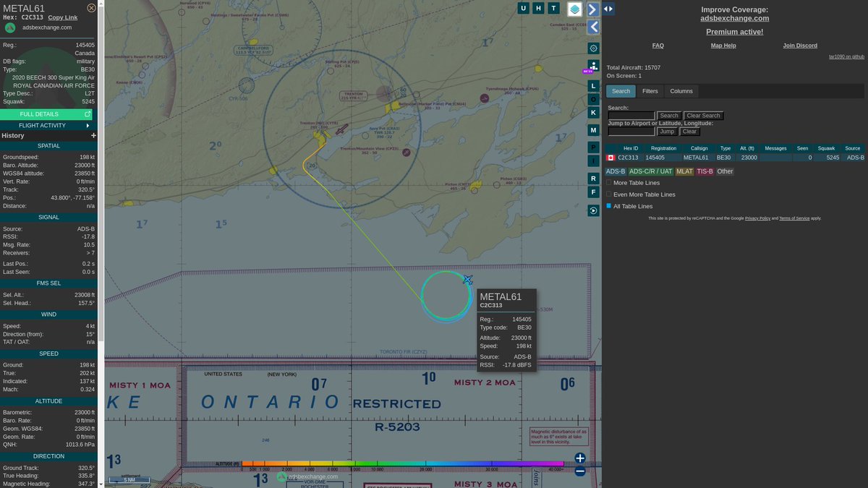Toggle the TIS-B source legend filter
The width and height of the screenshot is (868, 488).
click(705, 171)
